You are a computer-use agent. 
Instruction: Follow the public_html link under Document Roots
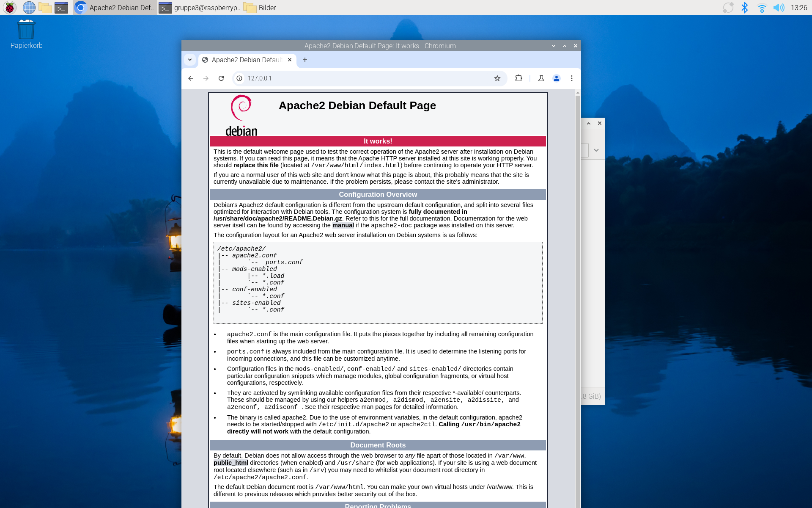[x=231, y=463]
